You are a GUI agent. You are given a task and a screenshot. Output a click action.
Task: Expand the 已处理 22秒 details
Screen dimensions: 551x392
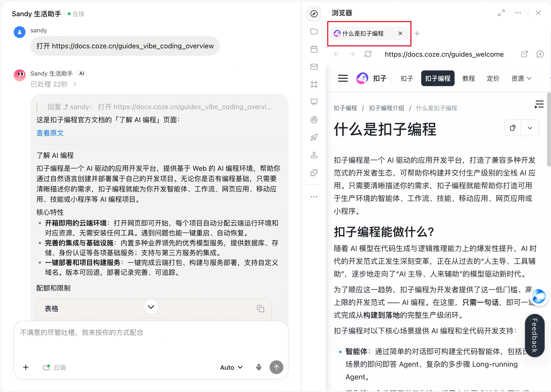53,84
